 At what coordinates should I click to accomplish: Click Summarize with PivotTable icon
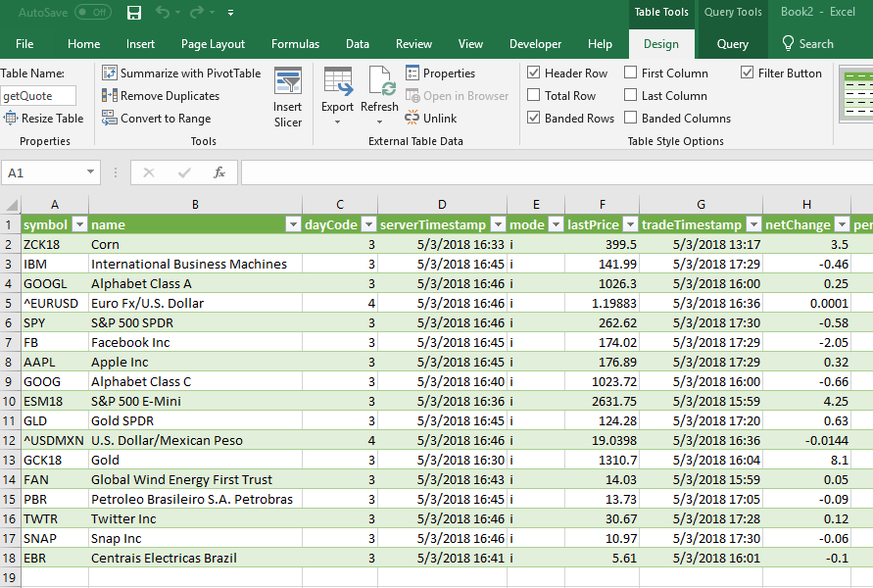[109, 73]
